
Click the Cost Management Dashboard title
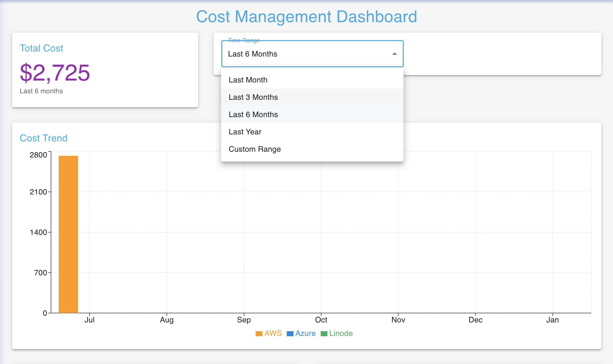(306, 16)
